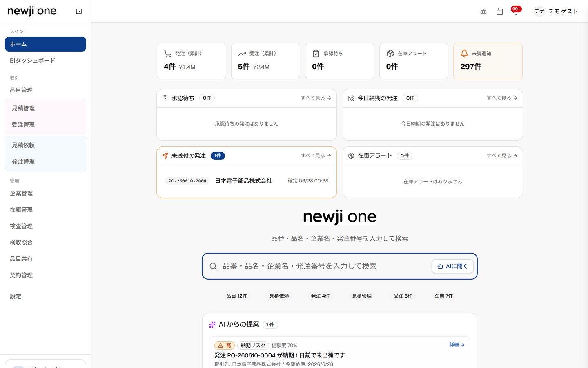Click the magnifier icon in the search box
Viewport: 588px width, 368px height.
click(213, 266)
